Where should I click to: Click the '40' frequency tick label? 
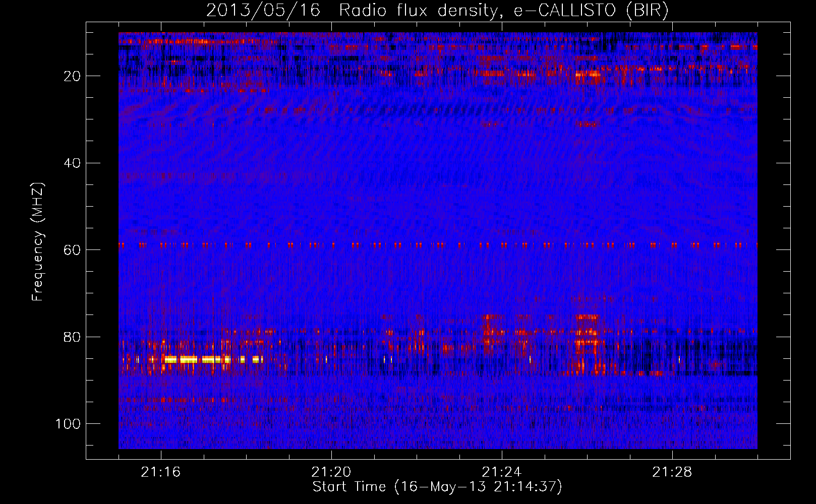click(72, 163)
